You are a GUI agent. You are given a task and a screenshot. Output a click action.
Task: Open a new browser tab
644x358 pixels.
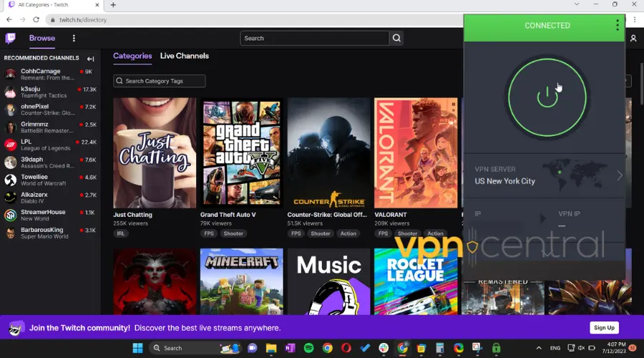pyautogui.click(x=113, y=5)
